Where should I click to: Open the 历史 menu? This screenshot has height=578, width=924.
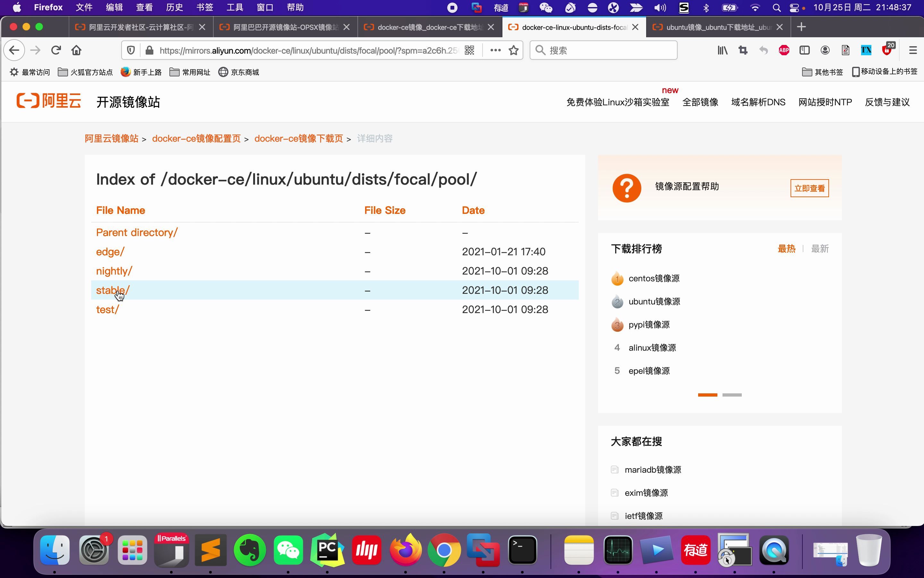(x=175, y=8)
